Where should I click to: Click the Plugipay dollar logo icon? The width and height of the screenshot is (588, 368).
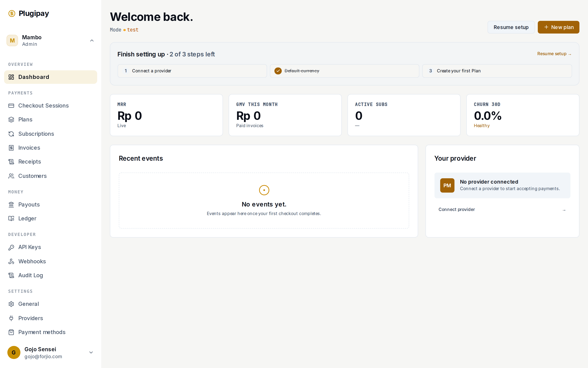(x=12, y=13)
